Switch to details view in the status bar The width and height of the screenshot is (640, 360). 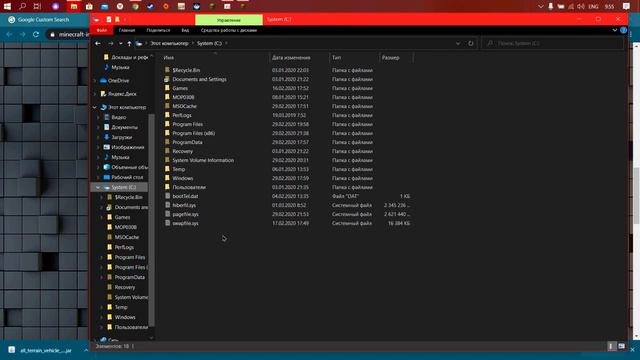click(611, 346)
